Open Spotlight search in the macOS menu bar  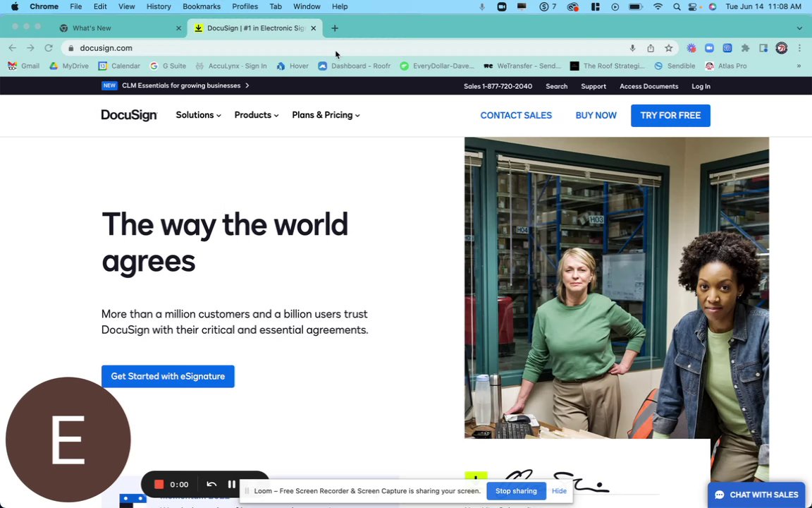tap(677, 7)
